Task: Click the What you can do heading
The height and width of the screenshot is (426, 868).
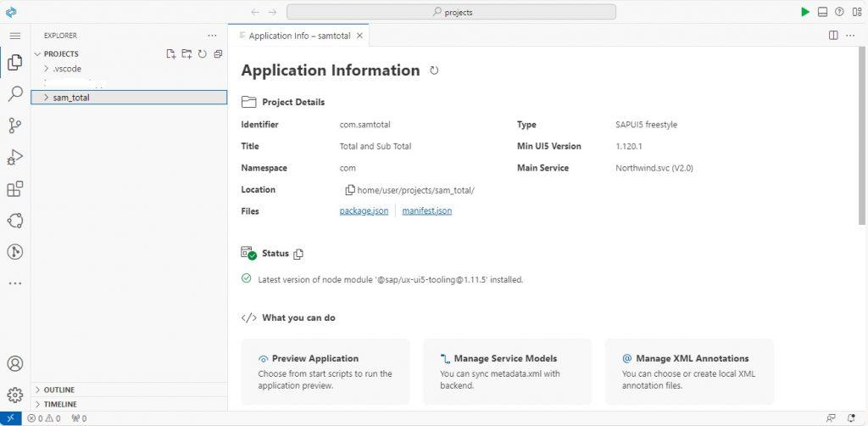Action: [298, 318]
